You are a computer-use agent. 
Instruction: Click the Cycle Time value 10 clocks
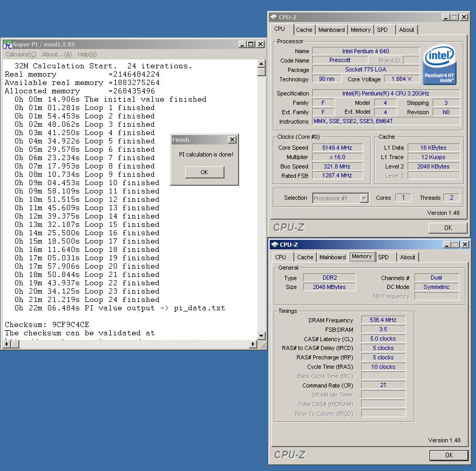(x=384, y=367)
